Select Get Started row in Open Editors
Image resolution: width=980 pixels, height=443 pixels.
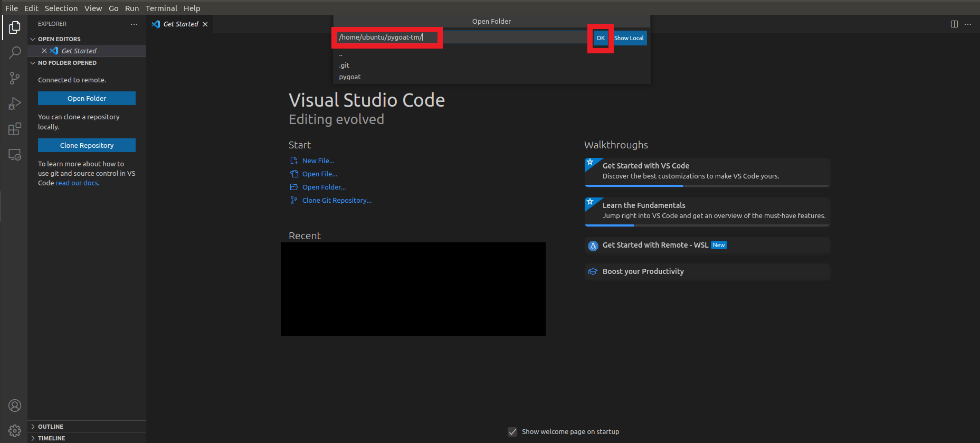pyautogui.click(x=87, y=51)
